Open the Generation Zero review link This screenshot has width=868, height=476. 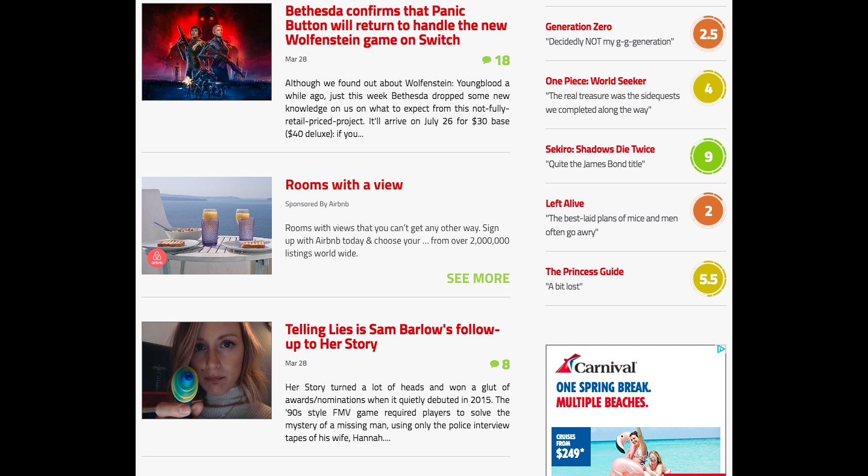click(579, 27)
